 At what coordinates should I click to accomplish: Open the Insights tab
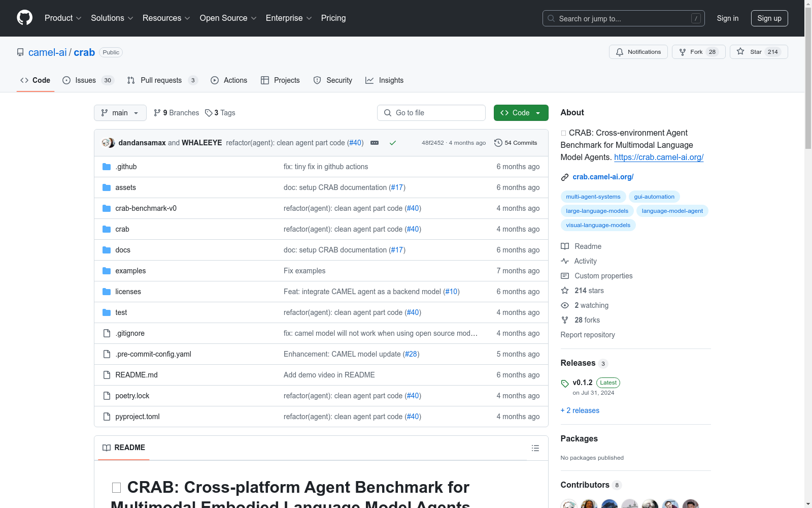coord(385,80)
